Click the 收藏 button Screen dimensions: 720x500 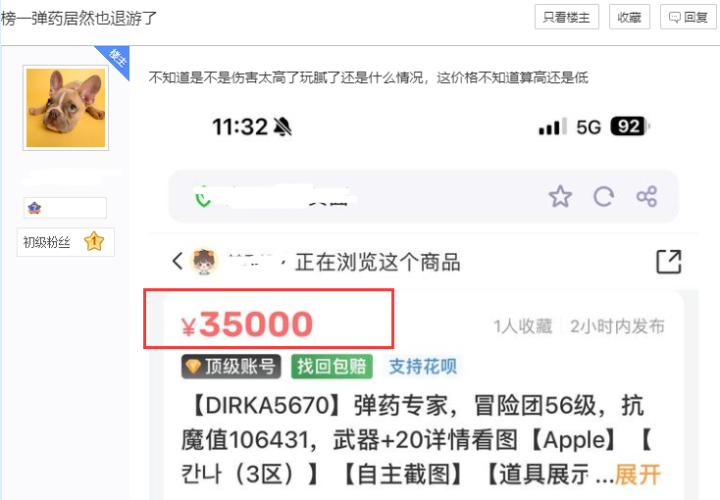point(629,17)
